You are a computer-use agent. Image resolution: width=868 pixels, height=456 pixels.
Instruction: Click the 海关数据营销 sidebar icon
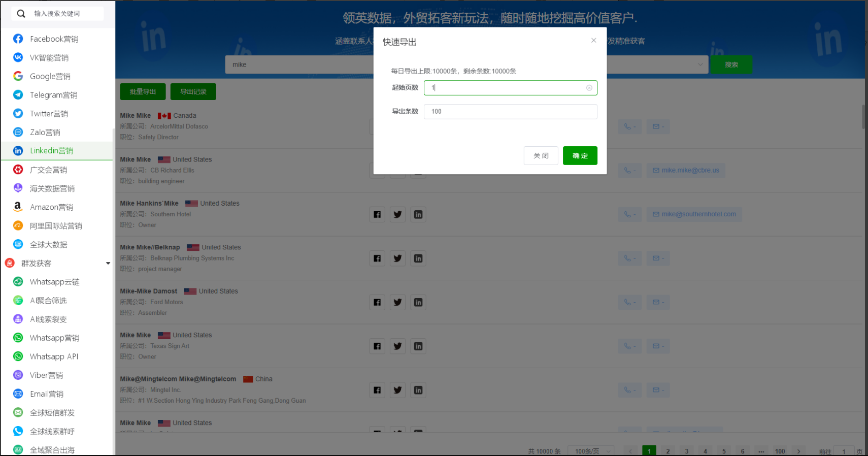[x=18, y=188]
